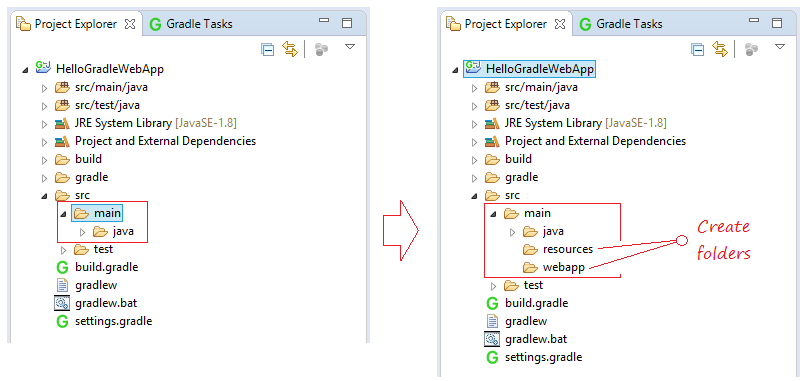Image resolution: width=808 pixels, height=381 pixels.
Task: Collapse main folder in right panel
Action: (x=494, y=214)
